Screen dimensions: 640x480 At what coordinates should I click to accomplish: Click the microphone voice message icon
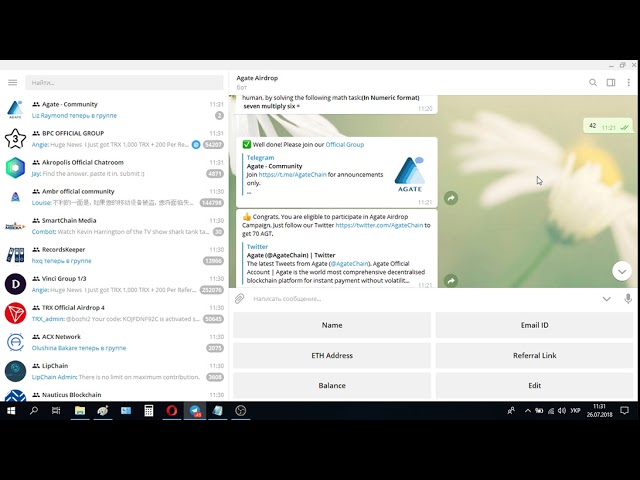628,298
